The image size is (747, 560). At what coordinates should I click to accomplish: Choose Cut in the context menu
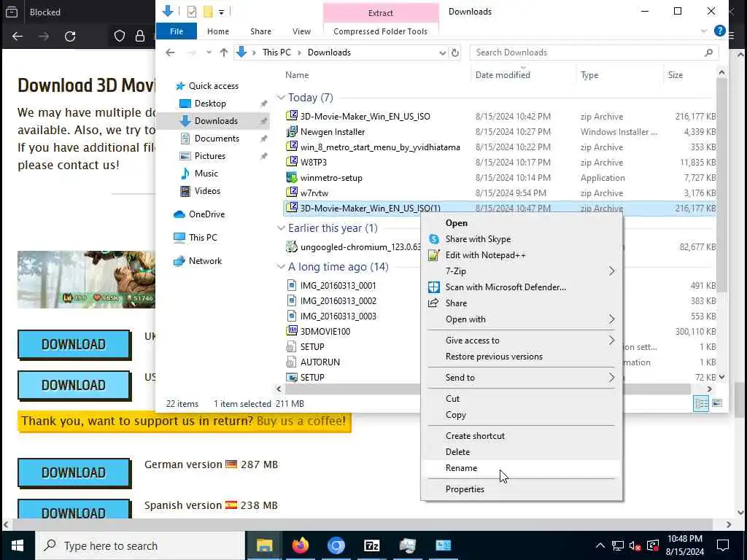pos(452,399)
